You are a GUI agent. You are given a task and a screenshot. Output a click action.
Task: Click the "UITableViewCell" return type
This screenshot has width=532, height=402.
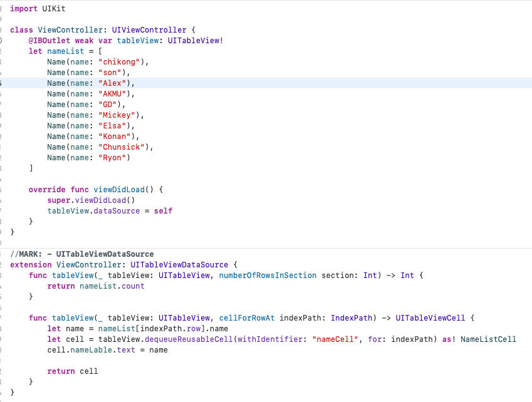pyautogui.click(x=430, y=318)
